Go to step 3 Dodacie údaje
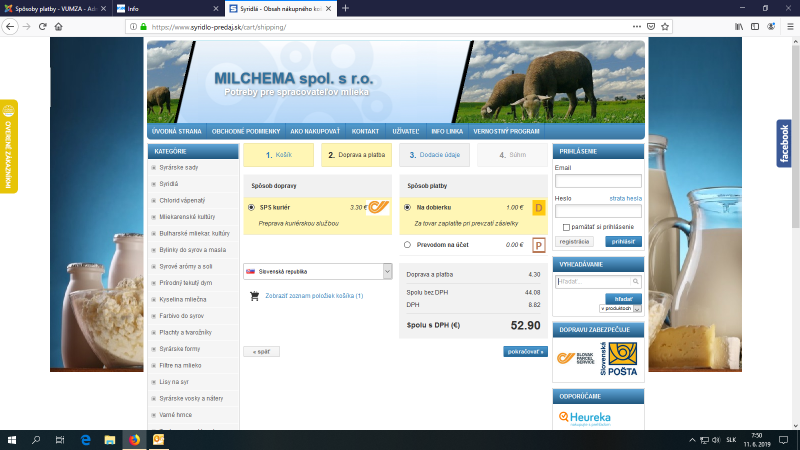Viewport: 800px width, 450px height. [x=434, y=155]
